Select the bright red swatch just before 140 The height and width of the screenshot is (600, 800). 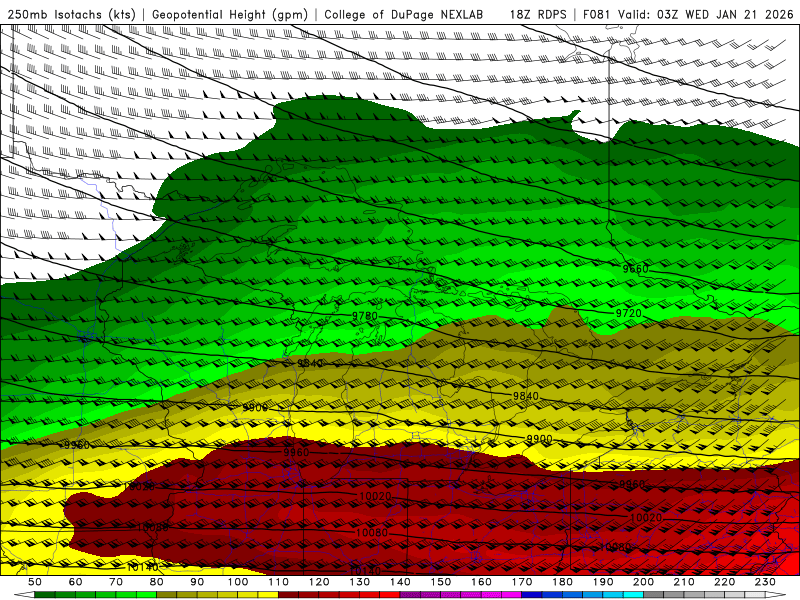[390, 595]
